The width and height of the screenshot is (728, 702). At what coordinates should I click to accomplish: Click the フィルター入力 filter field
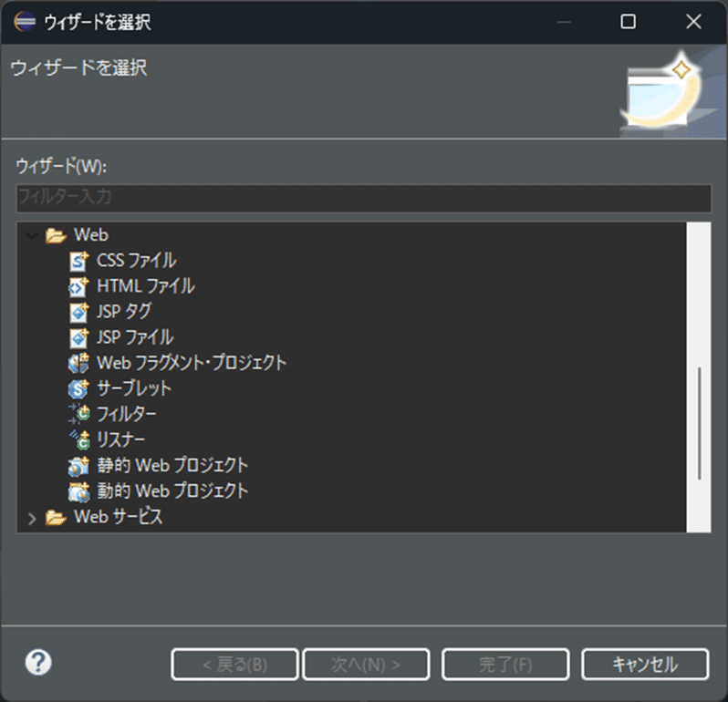pyautogui.click(x=363, y=198)
